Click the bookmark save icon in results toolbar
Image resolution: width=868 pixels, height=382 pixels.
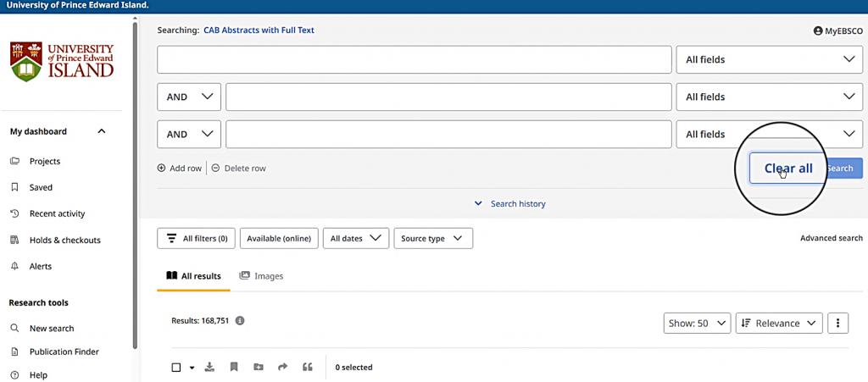point(234,368)
